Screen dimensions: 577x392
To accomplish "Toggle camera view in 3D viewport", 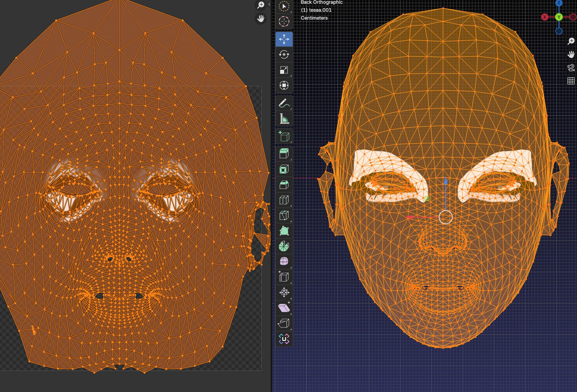I will [x=571, y=68].
